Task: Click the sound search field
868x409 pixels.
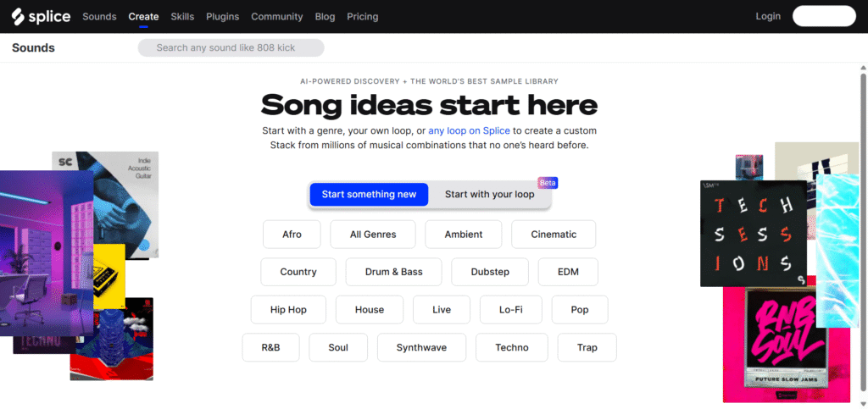Action: pyautogui.click(x=231, y=47)
